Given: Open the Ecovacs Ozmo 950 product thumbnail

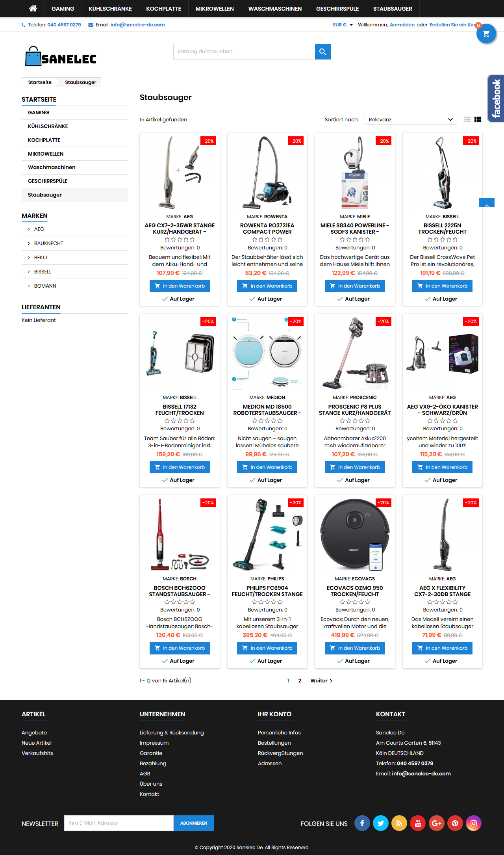Looking at the screenshot, I should click(355, 535).
